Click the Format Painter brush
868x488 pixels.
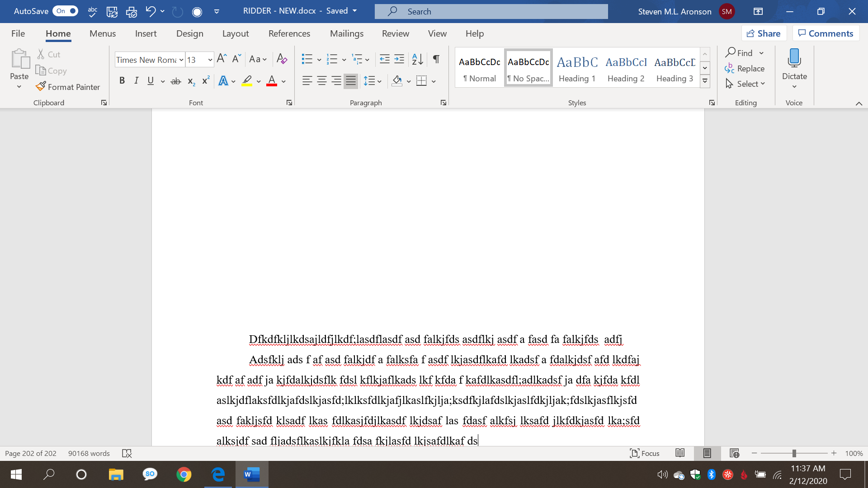point(41,86)
